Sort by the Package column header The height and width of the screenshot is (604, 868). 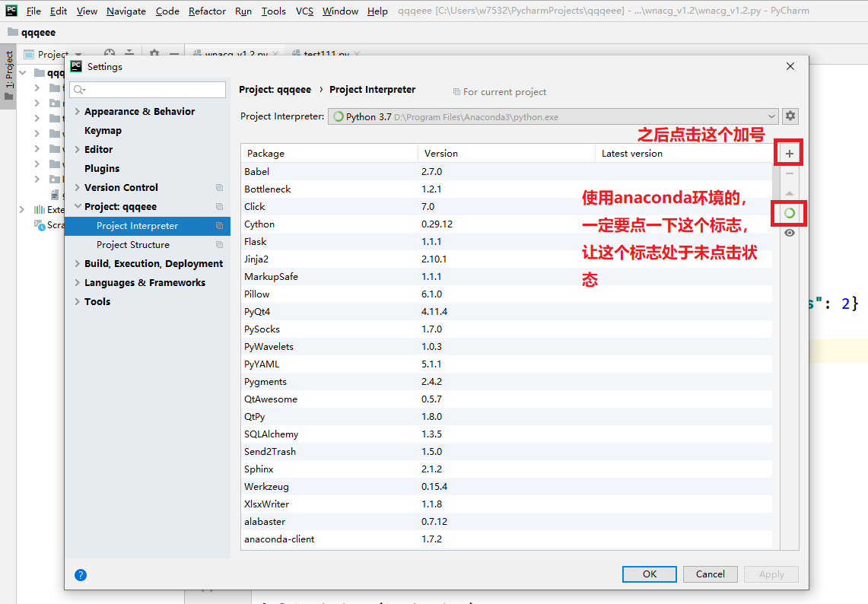(329, 154)
